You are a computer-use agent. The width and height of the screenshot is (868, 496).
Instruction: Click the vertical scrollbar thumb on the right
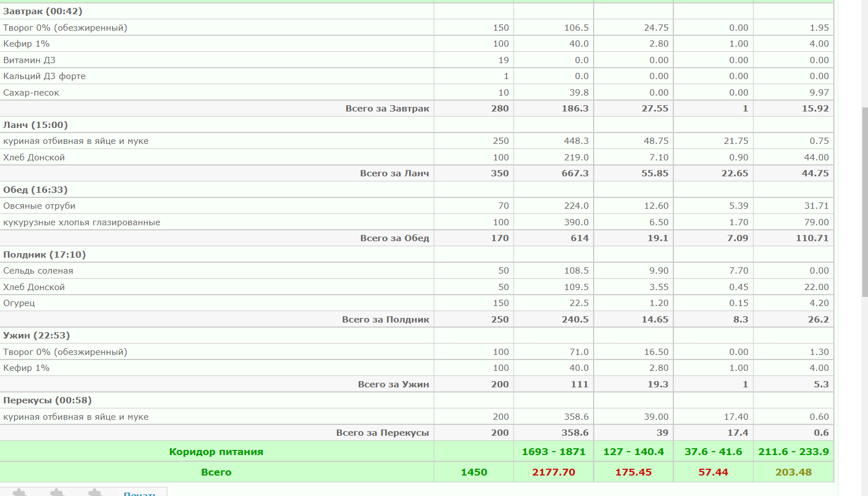coord(865,202)
